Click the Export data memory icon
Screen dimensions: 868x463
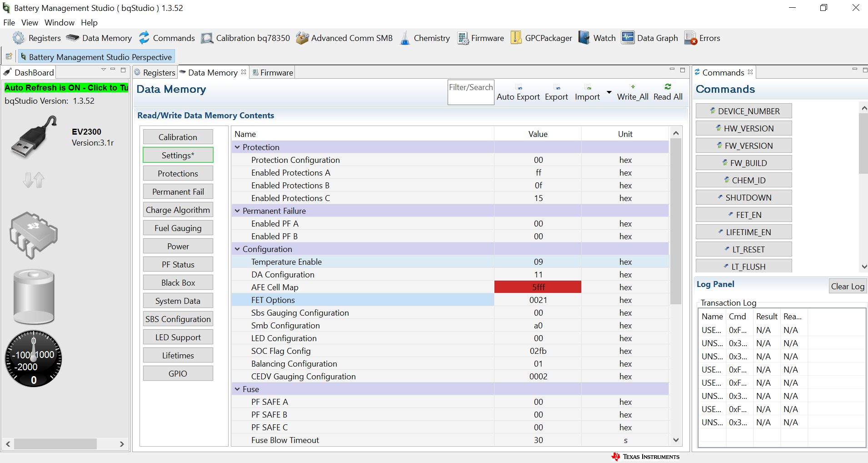pyautogui.click(x=557, y=87)
